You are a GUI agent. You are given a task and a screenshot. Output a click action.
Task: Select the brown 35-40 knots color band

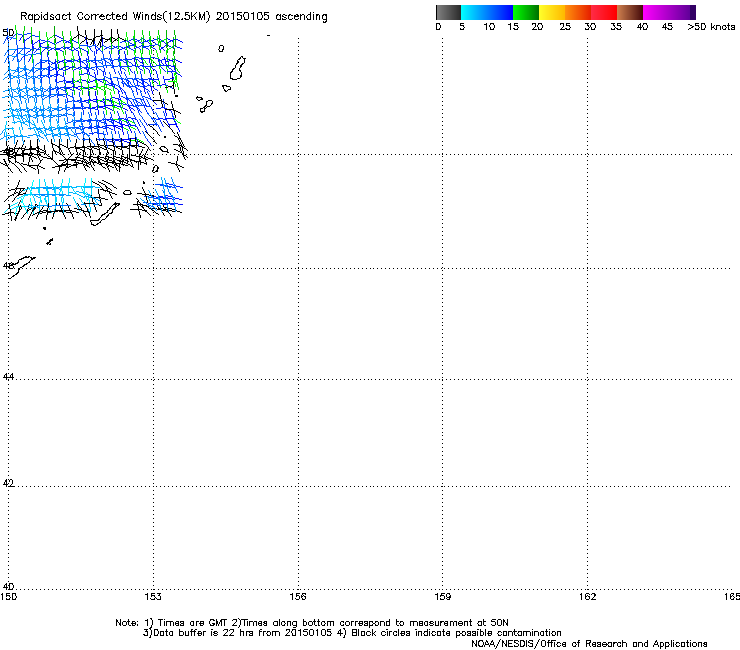pos(630,12)
